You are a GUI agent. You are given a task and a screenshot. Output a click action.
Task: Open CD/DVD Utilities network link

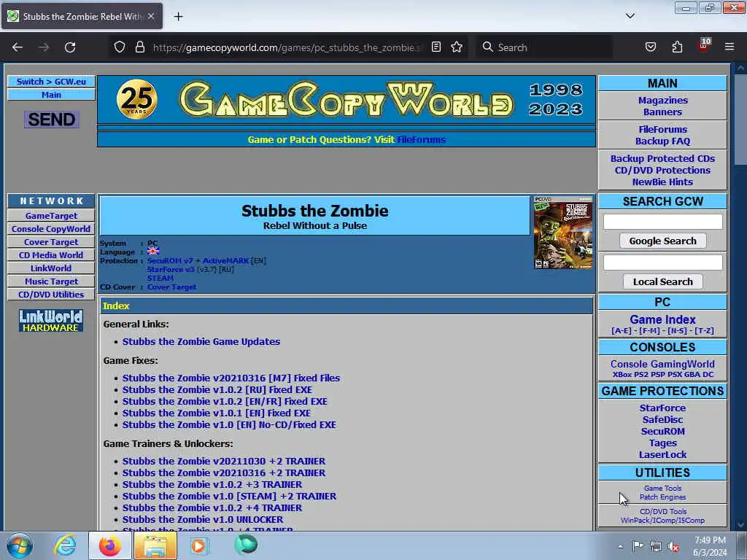52,295
